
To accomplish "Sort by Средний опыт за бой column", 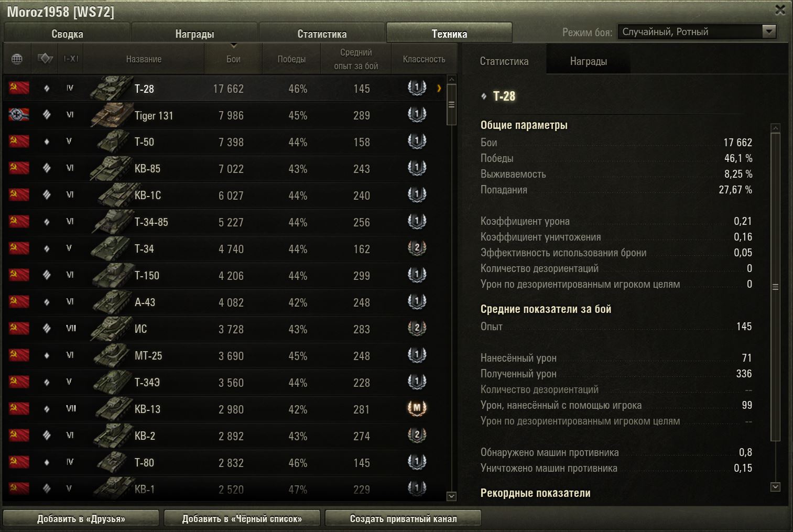I will click(x=356, y=59).
